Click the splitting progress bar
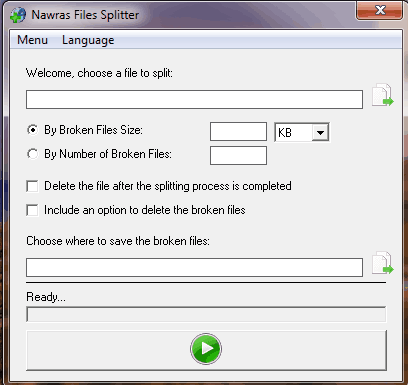Image resolution: width=408 pixels, height=385 pixels. [x=206, y=314]
